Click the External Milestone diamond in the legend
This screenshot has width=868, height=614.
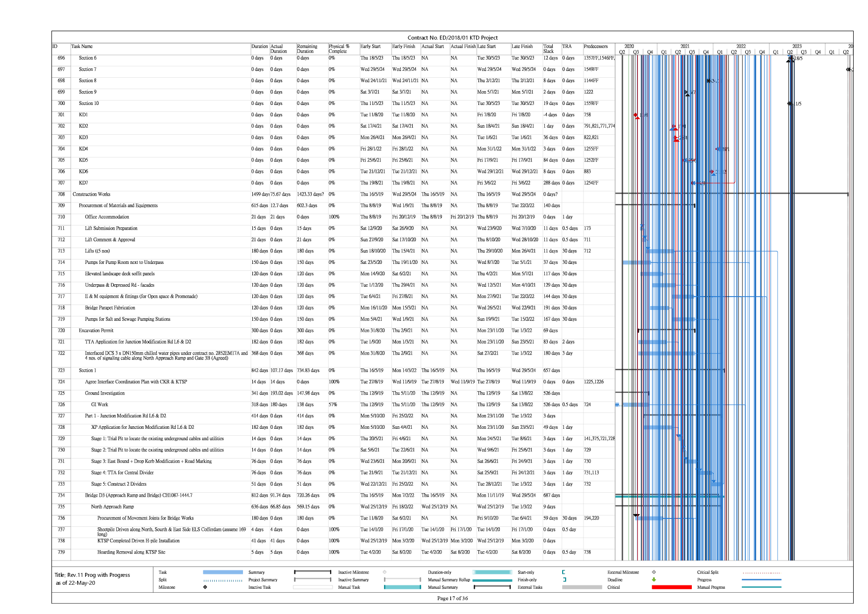point(654,572)
